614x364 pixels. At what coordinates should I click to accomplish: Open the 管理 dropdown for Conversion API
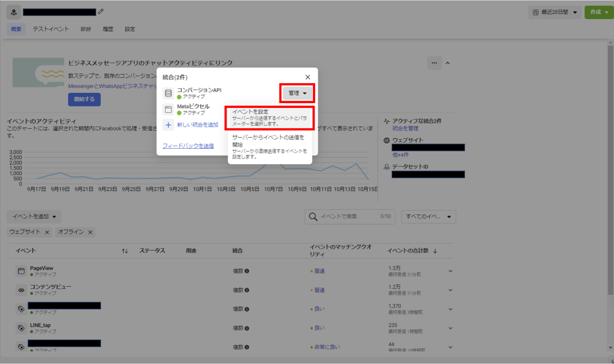[297, 93]
